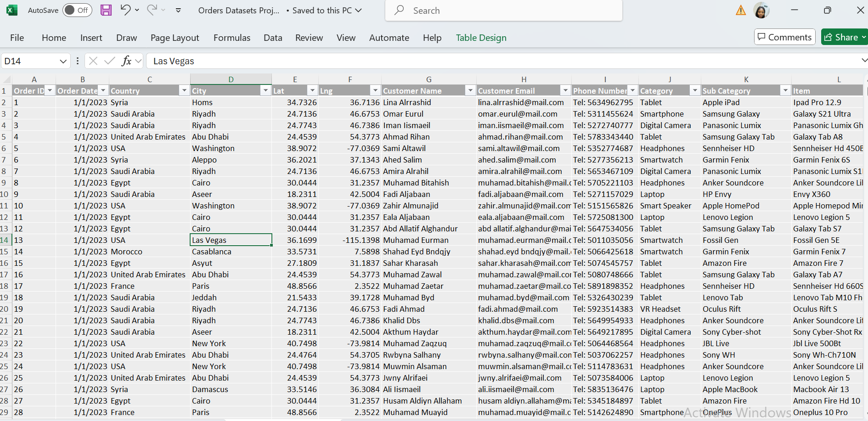Expand the Name Box dropdown arrow
Image resolution: width=868 pixels, height=421 pixels.
(63, 61)
